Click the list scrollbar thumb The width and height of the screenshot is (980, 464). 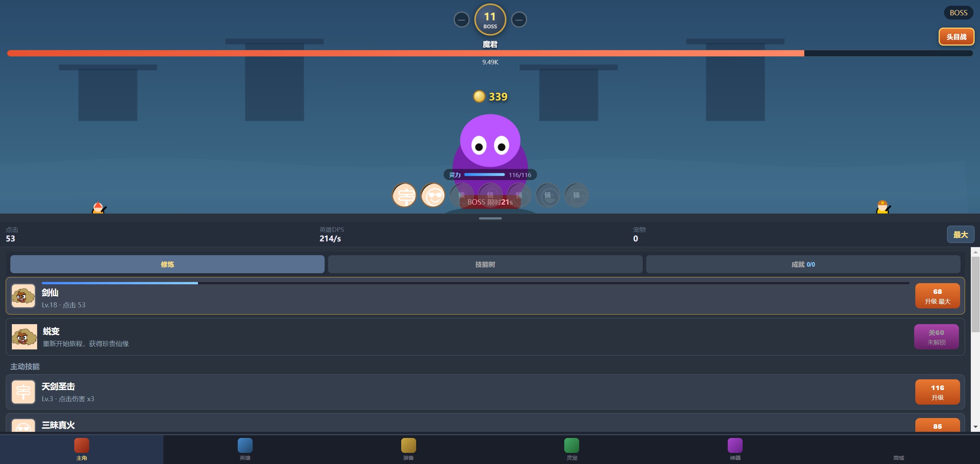point(975,294)
